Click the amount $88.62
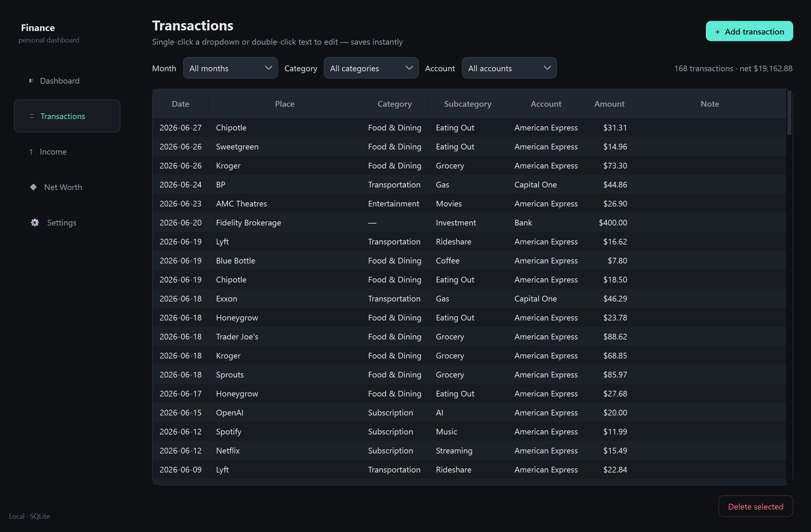811x532 pixels. pyautogui.click(x=615, y=337)
